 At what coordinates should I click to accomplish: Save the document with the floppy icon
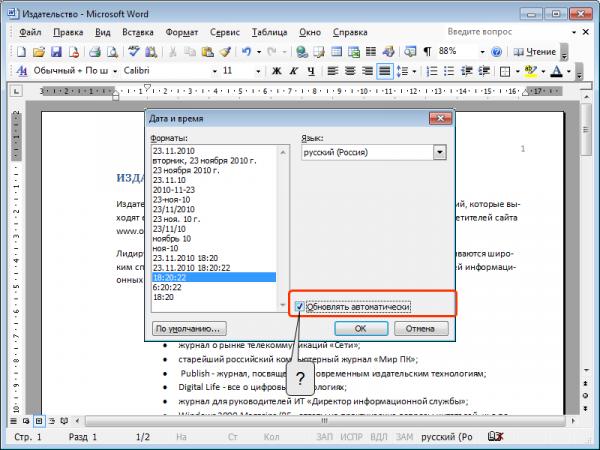tap(56, 52)
